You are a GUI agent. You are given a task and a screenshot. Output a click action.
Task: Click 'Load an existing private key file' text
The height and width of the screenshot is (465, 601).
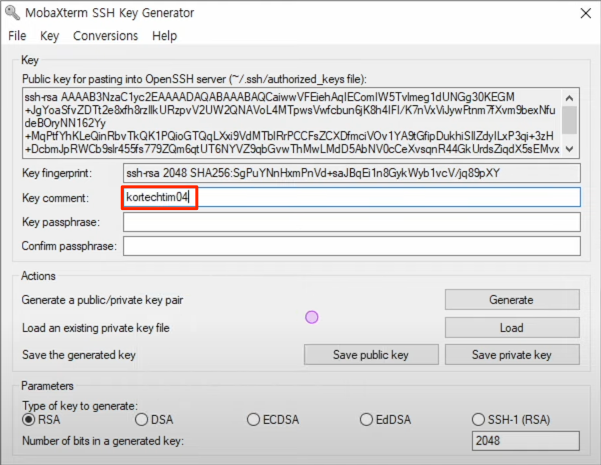point(95,328)
